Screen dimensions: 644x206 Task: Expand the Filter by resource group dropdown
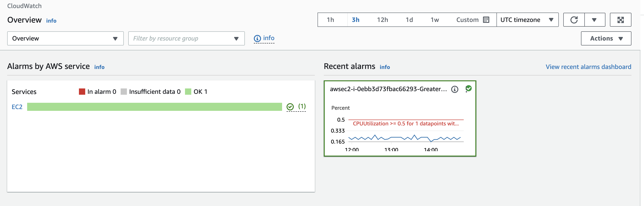[186, 39]
